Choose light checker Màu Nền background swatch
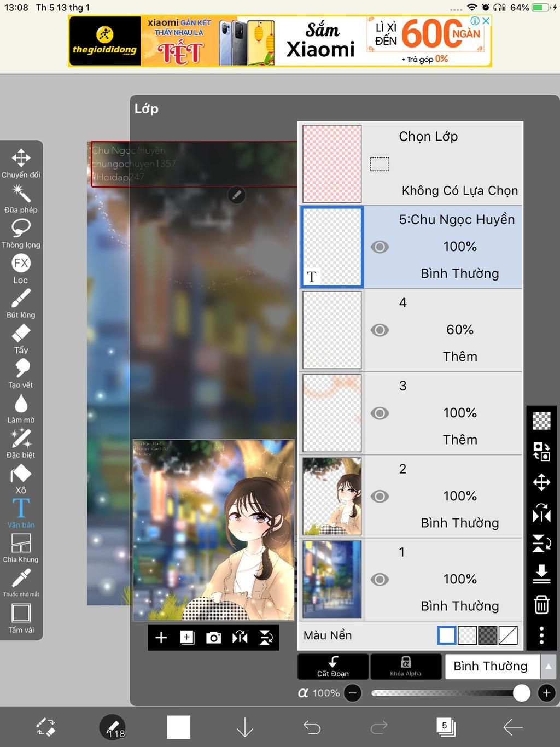The image size is (560, 747). 467,635
